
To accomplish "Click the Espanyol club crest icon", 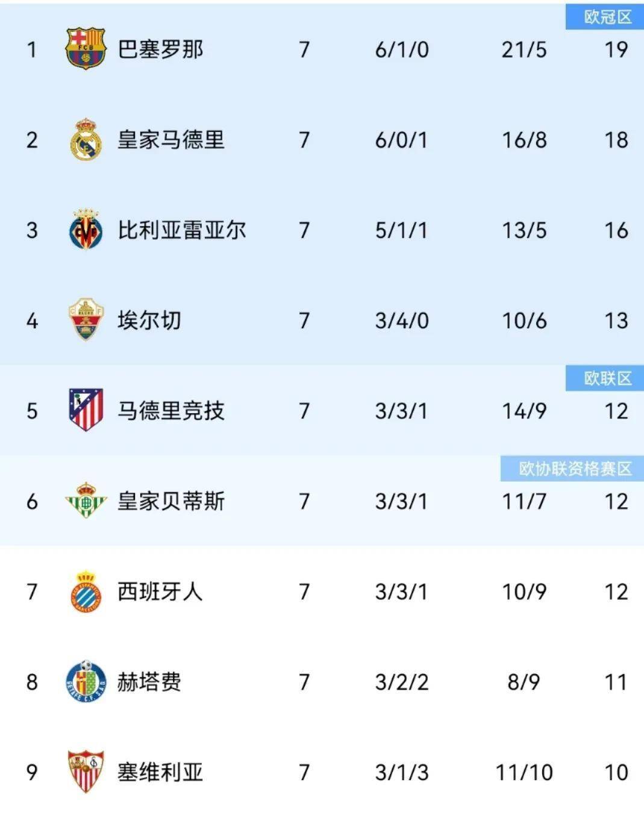I will pyautogui.click(x=86, y=591).
